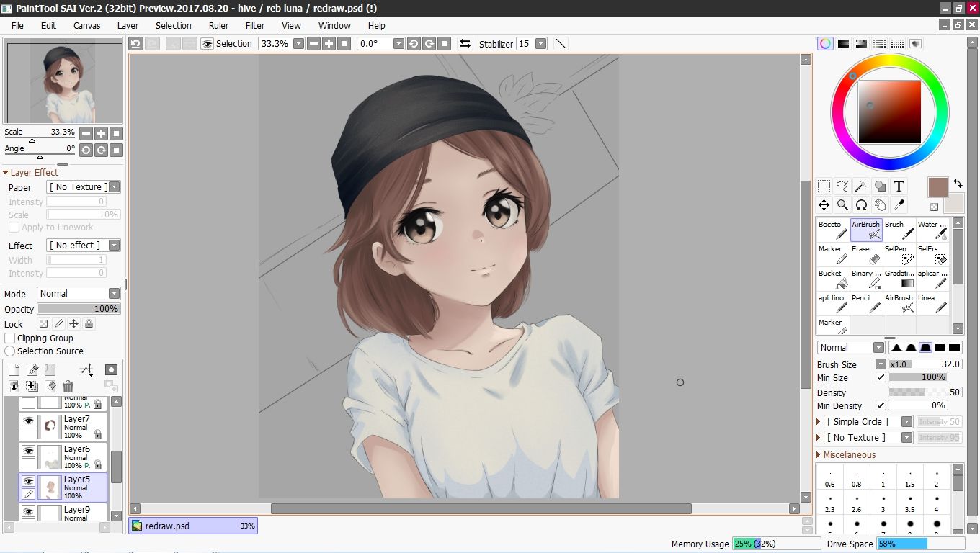This screenshot has height=553, width=980.
Task: Toggle Selection visibility eye in toolbar
Action: [x=208, y=44]
